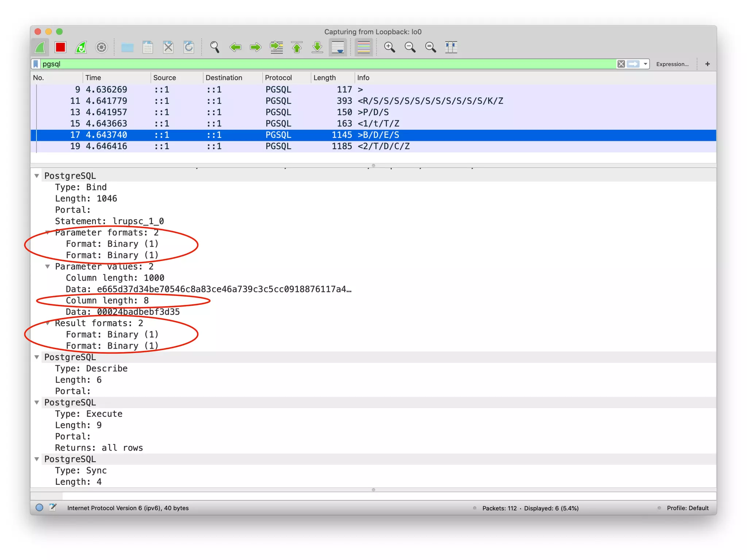Select the Length: 1046 field

(x=86, y=198)
